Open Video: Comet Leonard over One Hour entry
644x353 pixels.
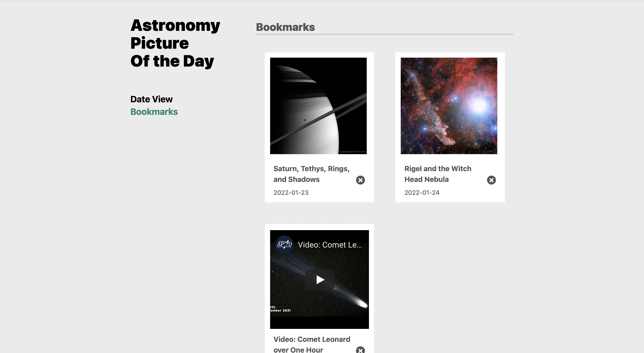pyautogui.click(x=312, y=344)
